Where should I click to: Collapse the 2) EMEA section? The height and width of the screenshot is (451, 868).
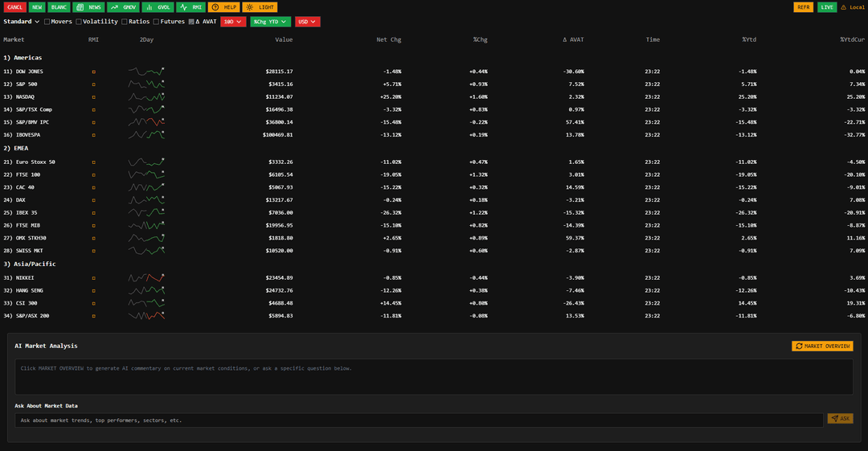15,149
